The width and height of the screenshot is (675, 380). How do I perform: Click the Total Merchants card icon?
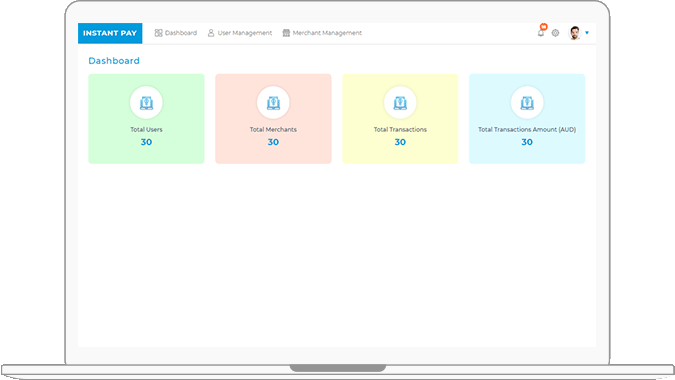273,102
